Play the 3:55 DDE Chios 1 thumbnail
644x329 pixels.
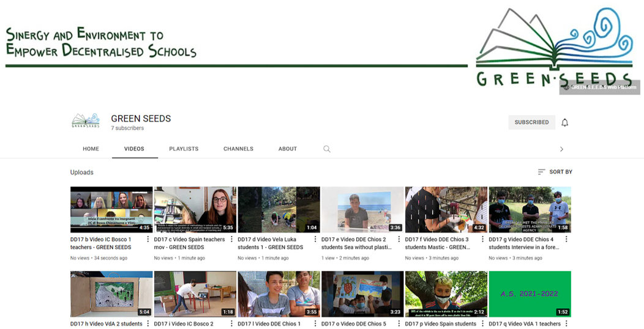(x=279, y=294)
